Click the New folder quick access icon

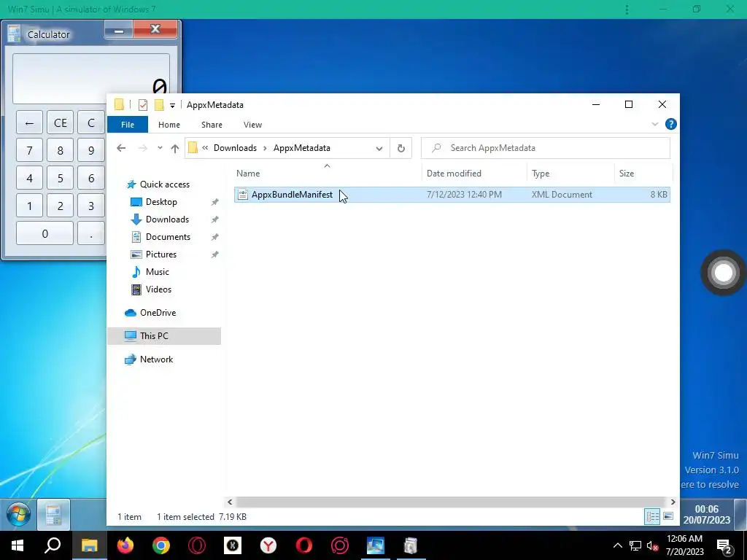(159, 105)
